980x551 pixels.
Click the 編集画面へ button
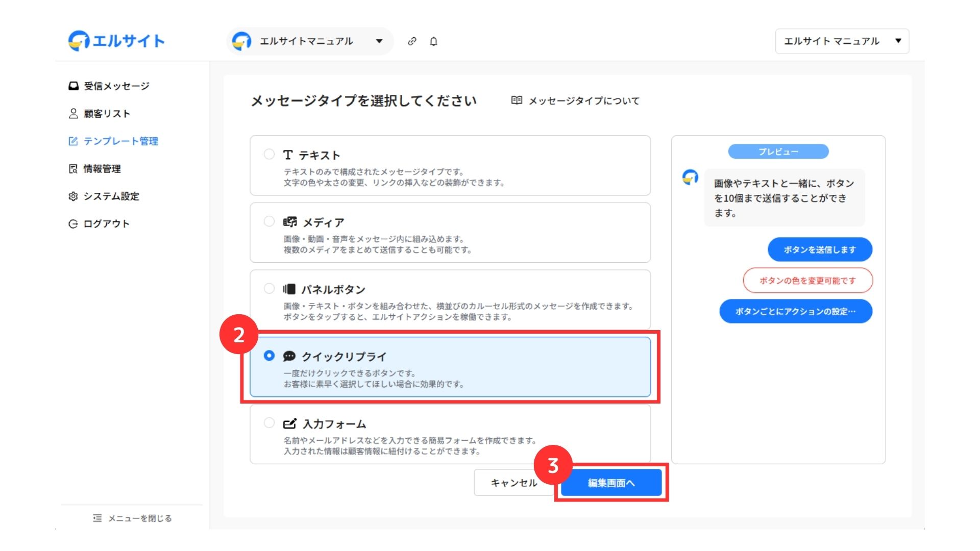click(x=611, y=483)
